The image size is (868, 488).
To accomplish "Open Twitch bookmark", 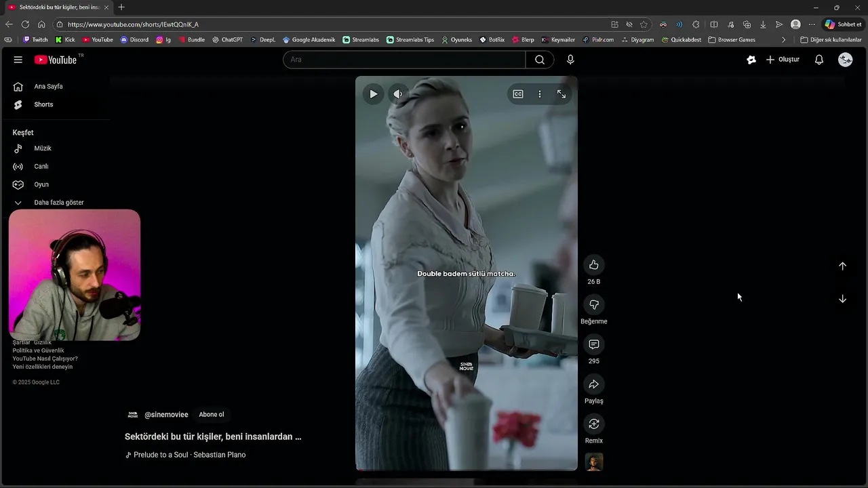I will click(x=35, y=40).
